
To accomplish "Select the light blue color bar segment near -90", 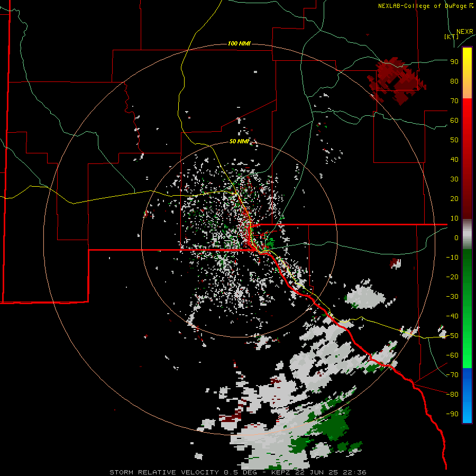I will [x=467, y=411].
